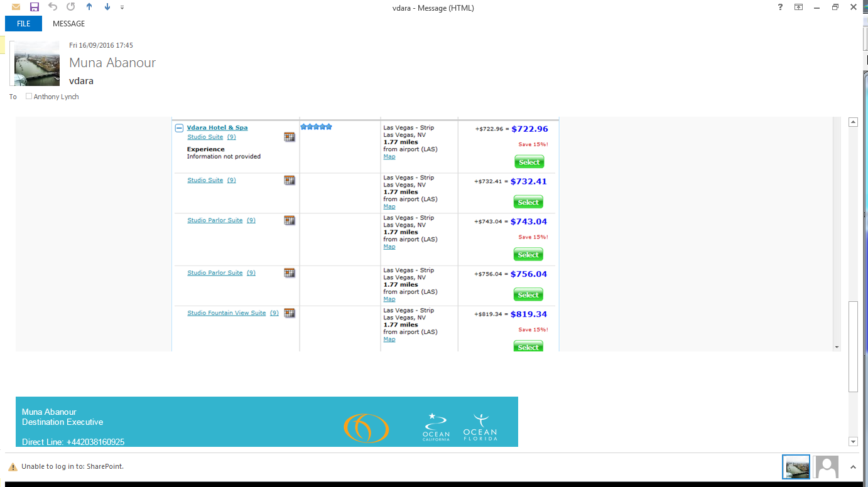868x487 pixels.
Task: Click the 'Unable to log in to: SharePoint.' message
Action: point(72,467)
